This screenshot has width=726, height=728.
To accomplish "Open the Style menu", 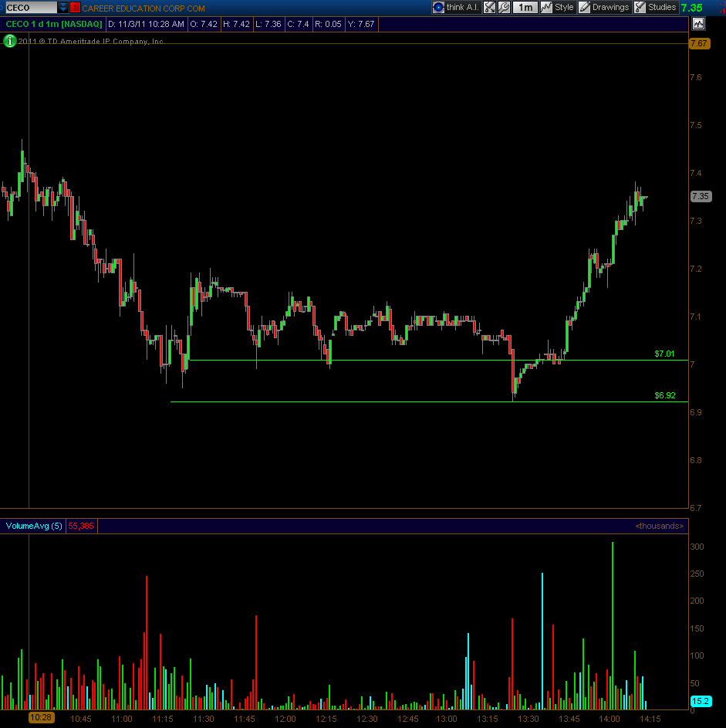I will pos(558,7).
